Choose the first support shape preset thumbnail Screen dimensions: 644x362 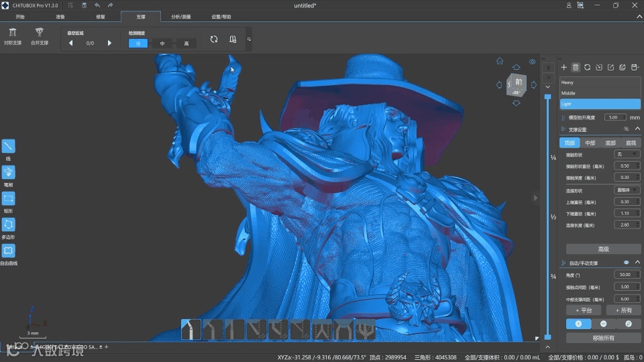(x=191, y=330)
